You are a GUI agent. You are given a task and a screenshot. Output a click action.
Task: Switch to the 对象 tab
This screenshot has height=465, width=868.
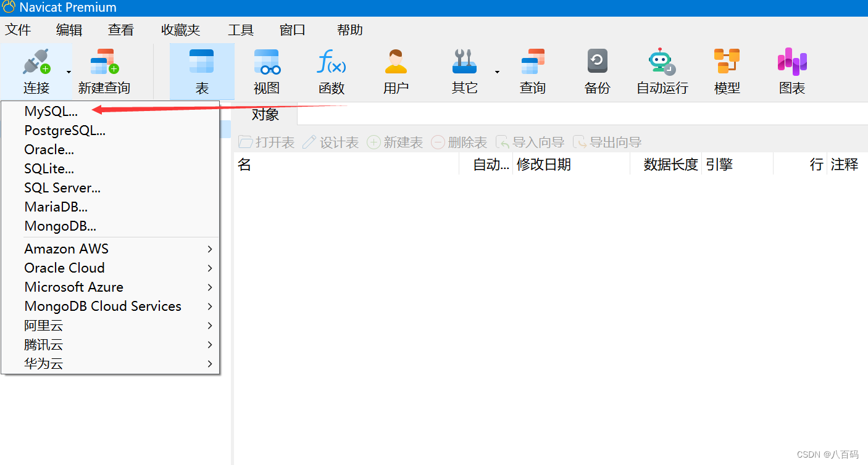point(265,114)
